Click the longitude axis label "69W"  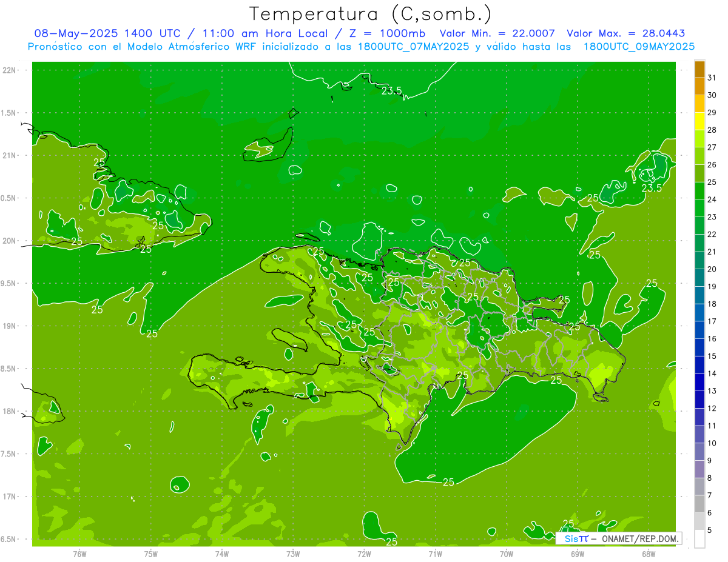point(578,554)
